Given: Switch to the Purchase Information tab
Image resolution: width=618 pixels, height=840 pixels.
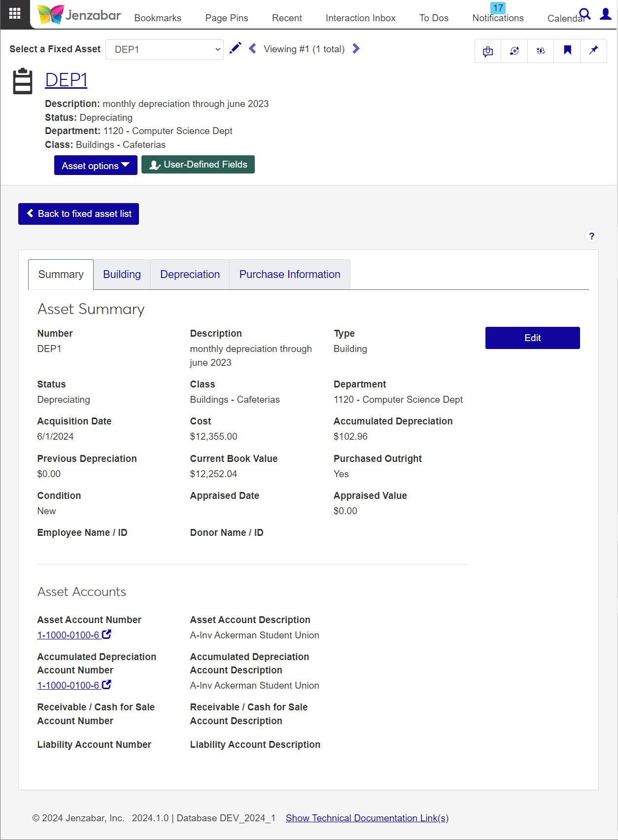Looking at the screenshot, I should [290, 275].
